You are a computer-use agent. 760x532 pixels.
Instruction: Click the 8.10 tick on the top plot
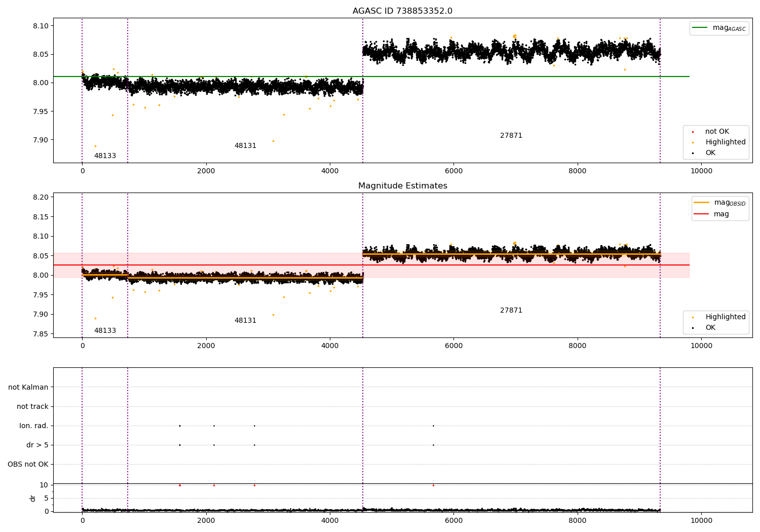40,26
